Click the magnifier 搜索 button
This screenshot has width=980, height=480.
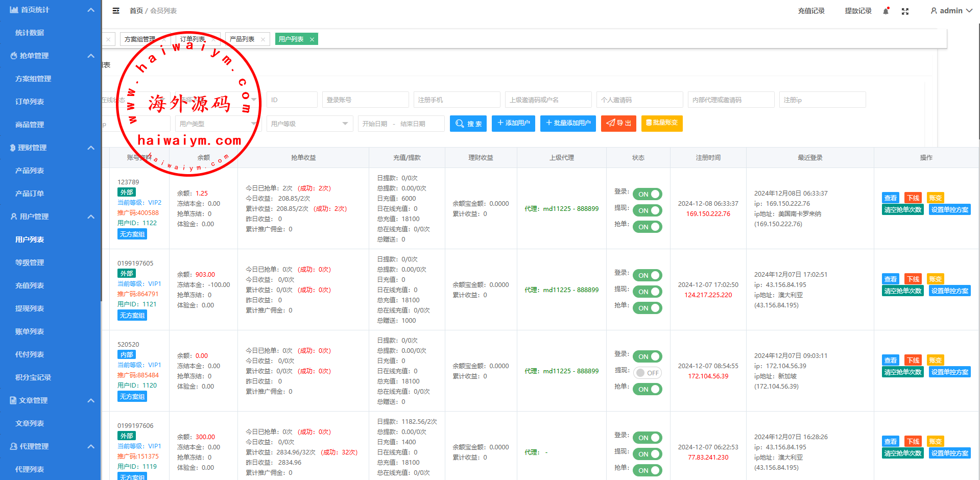468,124
